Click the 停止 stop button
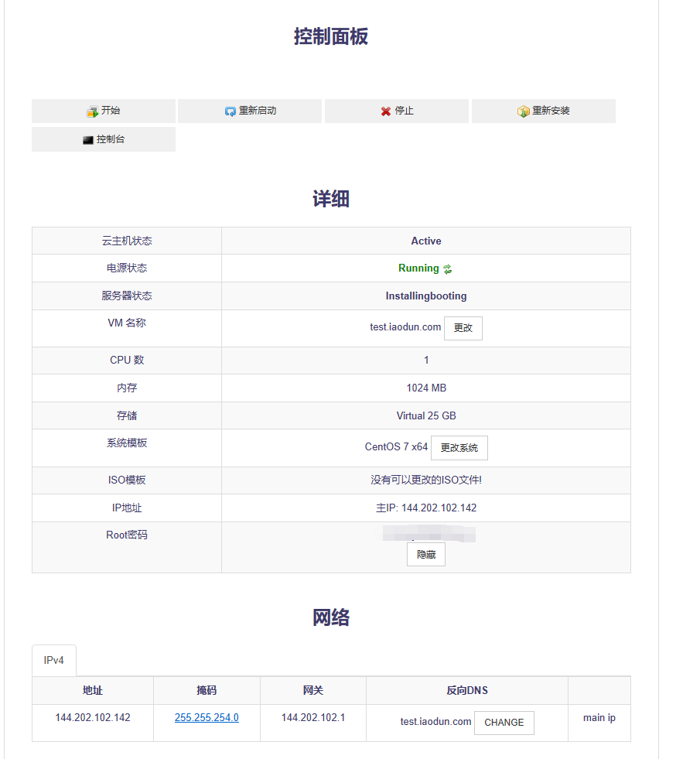Viewport: 700px width, 759px height. [397, 111]
